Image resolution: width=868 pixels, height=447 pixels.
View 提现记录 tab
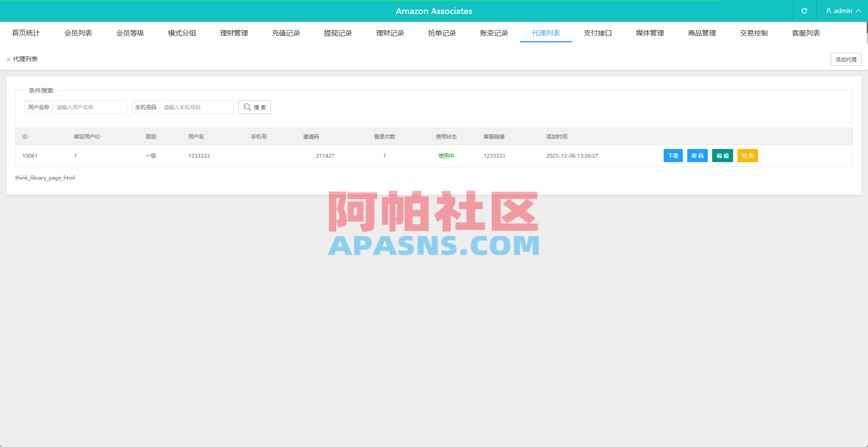pyautogui.click(x=338, y=33)
